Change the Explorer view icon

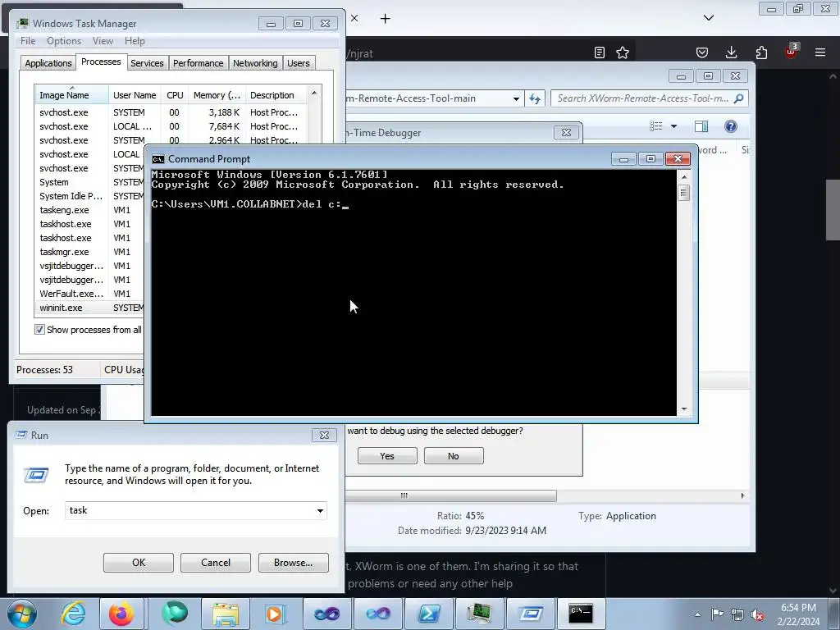[656, 126]
